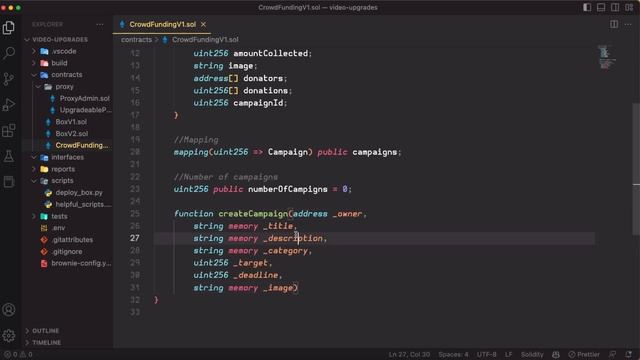Open the Extensions view
This screenshot has height=360, width=640.
coord(9,131)
